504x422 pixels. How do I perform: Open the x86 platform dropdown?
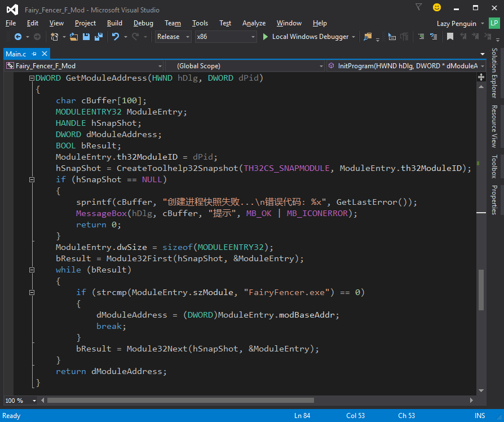click(x=226, y=37)
